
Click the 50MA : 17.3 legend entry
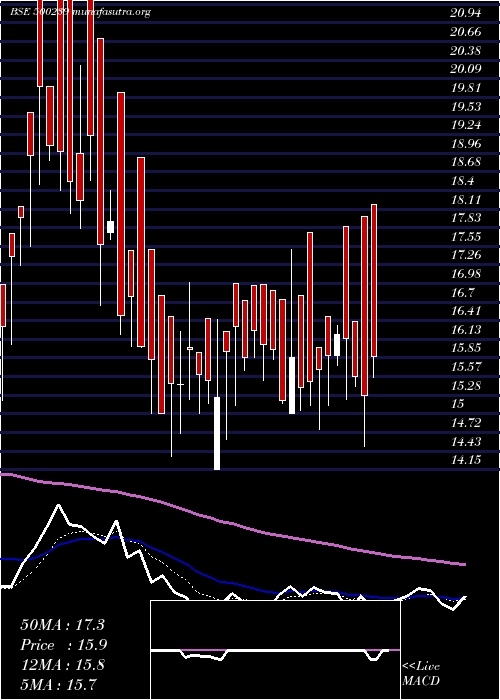pyautogui.click(x=62, y=625)
